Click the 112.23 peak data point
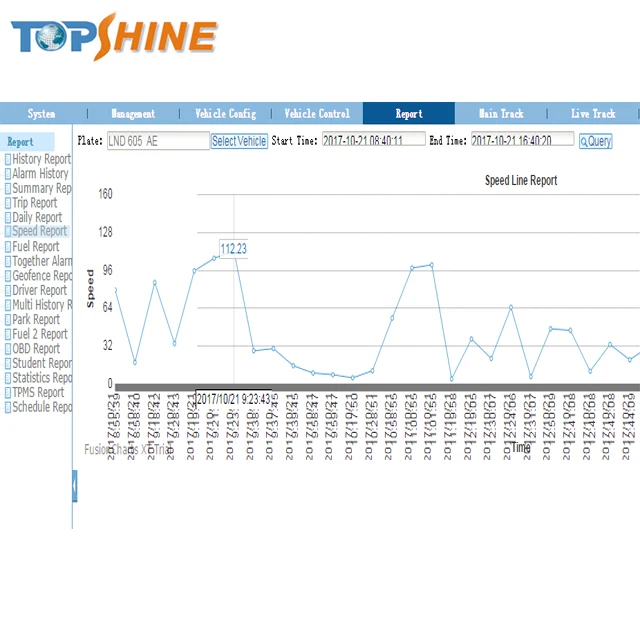 [x=234, y=252]
